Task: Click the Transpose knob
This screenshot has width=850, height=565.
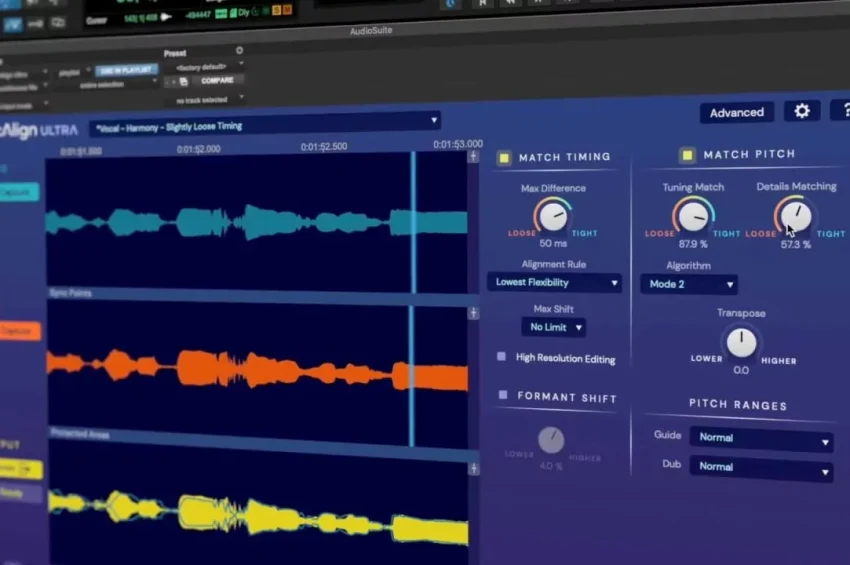Action: [741, 343]
